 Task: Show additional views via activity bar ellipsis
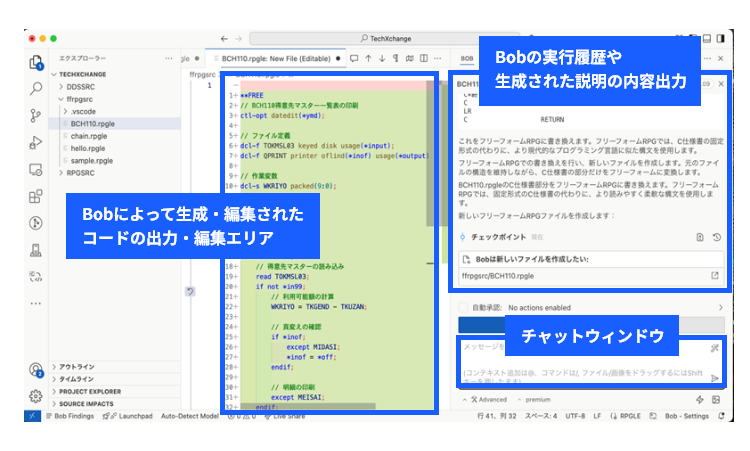(x=36, y=303)
